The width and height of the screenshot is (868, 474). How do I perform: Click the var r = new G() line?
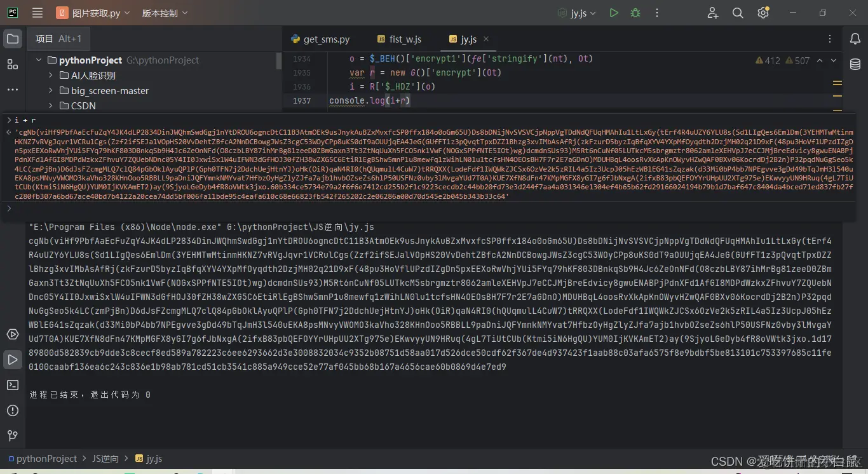[x=425, y=73]
